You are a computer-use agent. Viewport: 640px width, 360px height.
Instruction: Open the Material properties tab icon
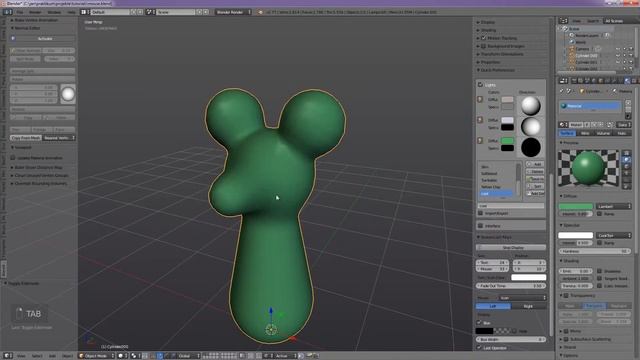point(627,81)
